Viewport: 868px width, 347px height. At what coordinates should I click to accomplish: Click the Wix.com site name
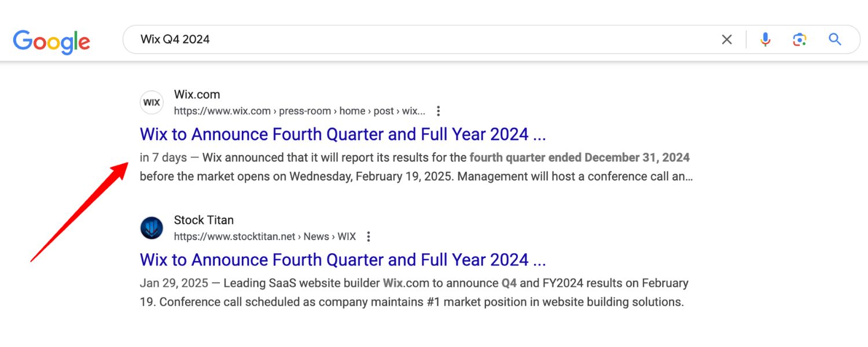[x=197, y=94]
